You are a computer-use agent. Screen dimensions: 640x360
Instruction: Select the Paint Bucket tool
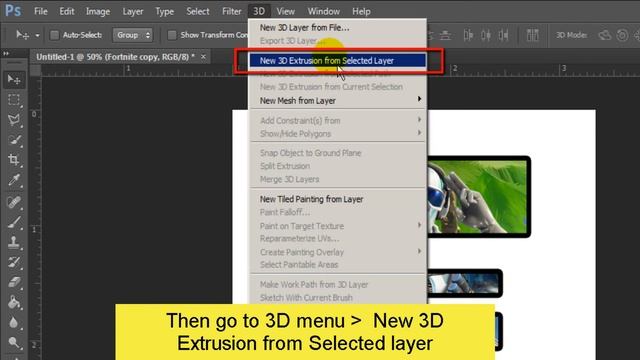14,302
